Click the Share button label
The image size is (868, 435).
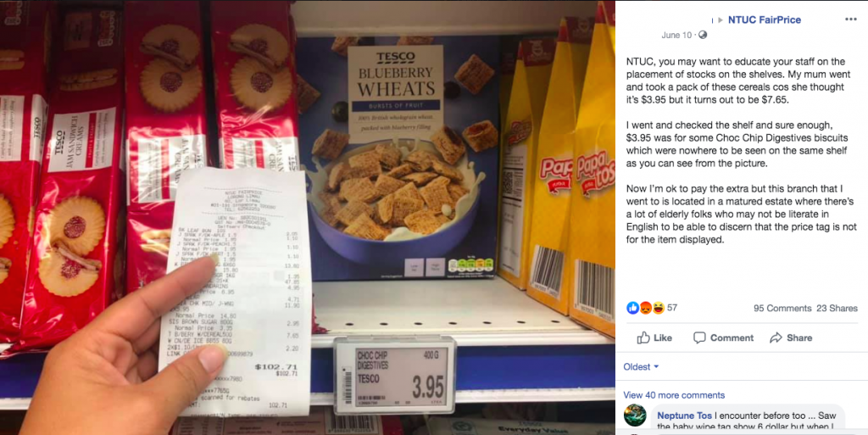pos(799,337)
